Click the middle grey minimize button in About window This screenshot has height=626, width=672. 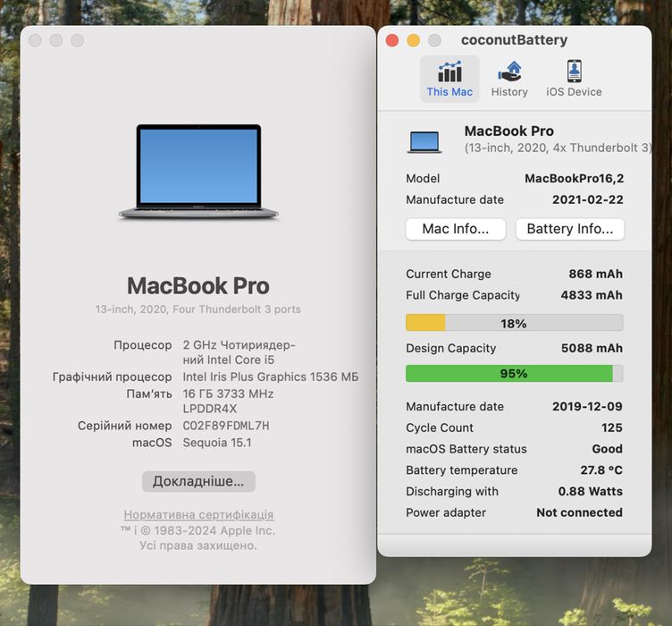[x=56, y=40]
